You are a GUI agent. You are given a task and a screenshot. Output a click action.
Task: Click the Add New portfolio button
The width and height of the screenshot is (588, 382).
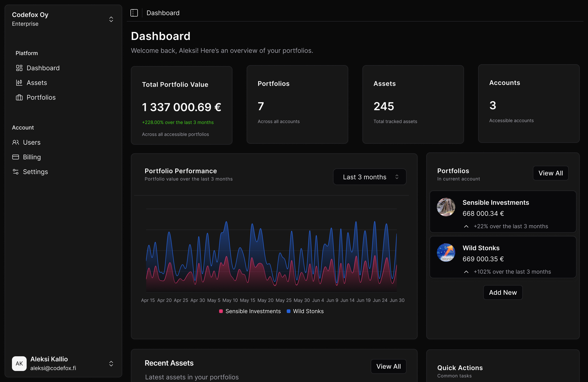point(503,292)
